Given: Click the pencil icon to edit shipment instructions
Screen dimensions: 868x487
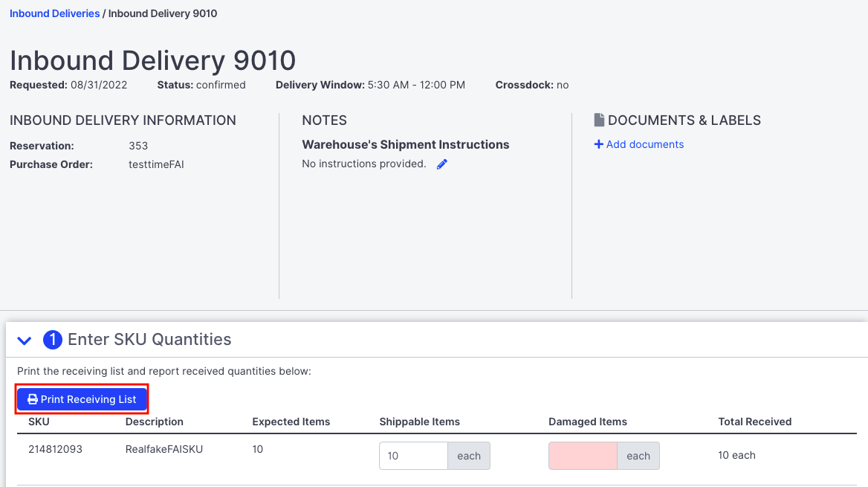Looking at the screenshot, I should (441, 164).
